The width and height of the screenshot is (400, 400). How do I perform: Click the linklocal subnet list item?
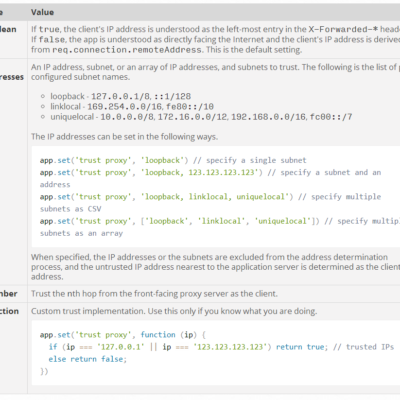(132, 107)
